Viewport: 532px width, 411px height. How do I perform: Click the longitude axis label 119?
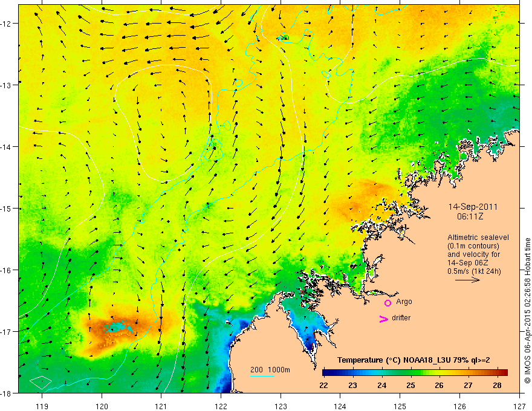[x=42, y=406]
